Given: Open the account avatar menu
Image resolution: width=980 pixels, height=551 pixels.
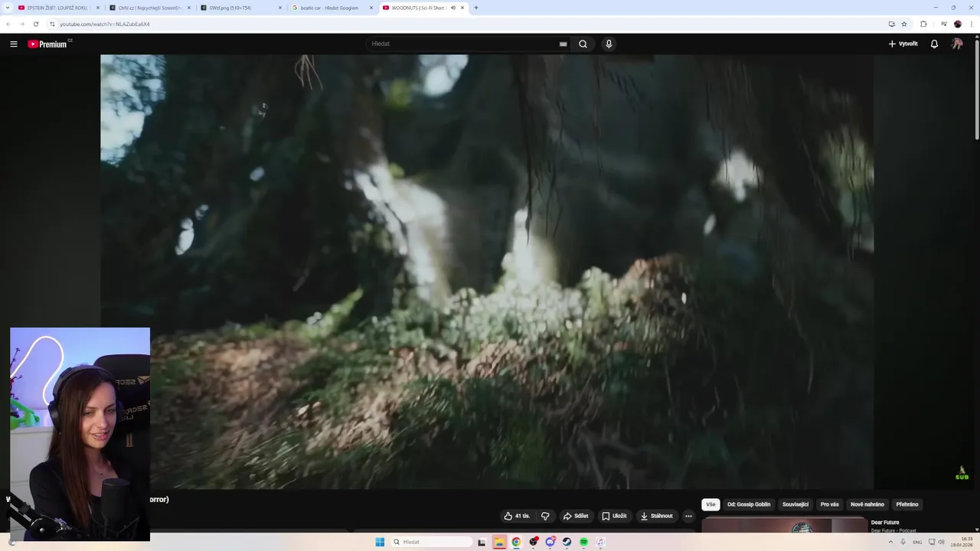Looking at the screenshot, I should [x=957, y=44].
